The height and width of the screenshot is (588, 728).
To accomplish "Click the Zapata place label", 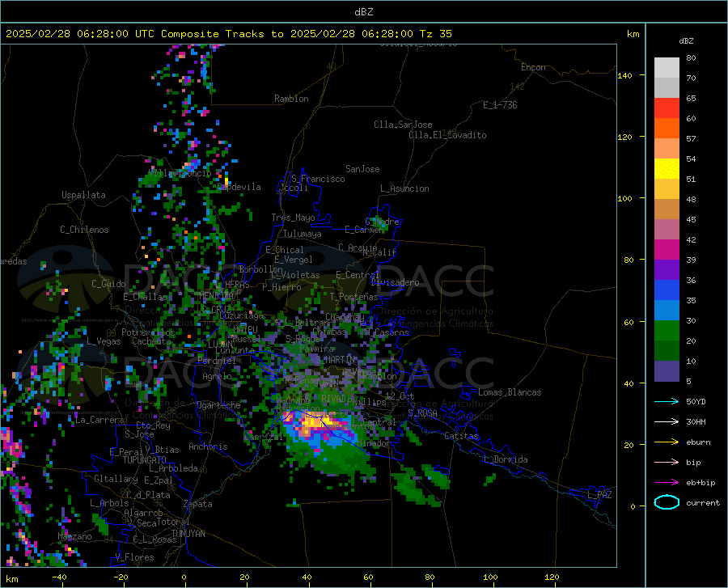I will tap(198, 504).
